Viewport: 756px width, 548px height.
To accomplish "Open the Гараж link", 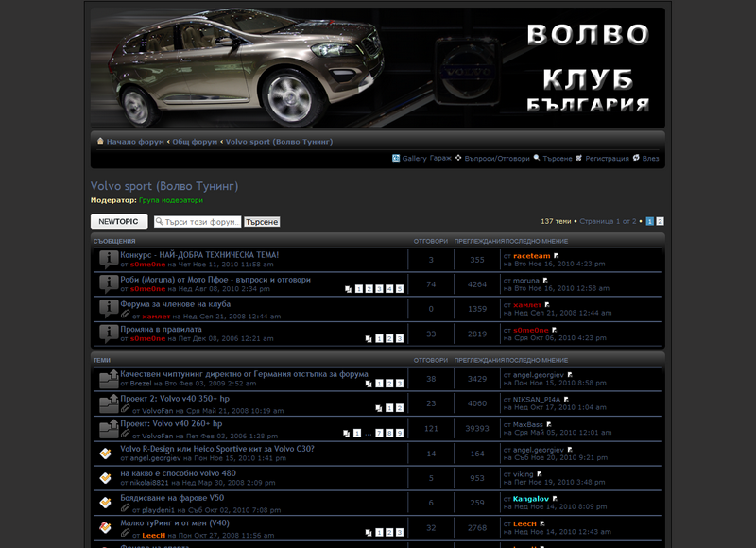I will pos(440,158).
